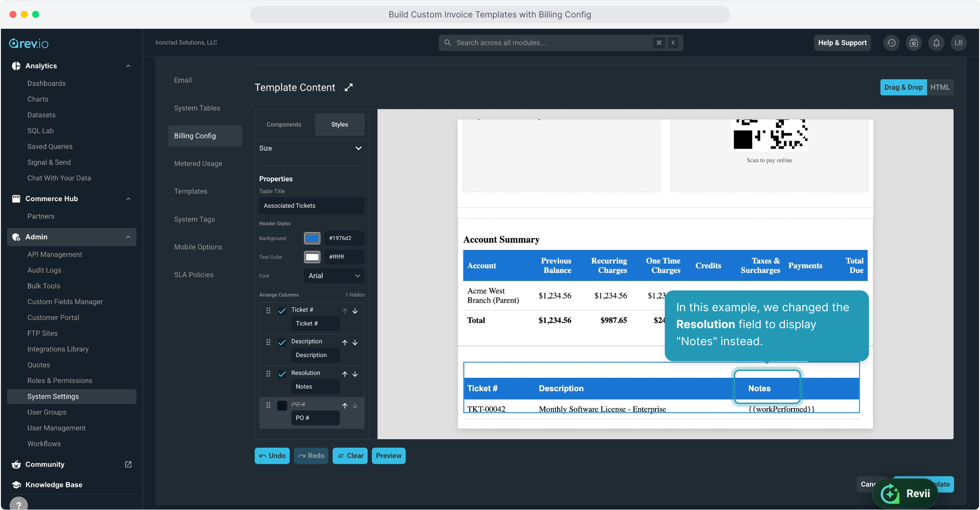Check the hidden PO # column checkbox
The width and height of the screenshot is (980, 510).
(x=282, y=406)
